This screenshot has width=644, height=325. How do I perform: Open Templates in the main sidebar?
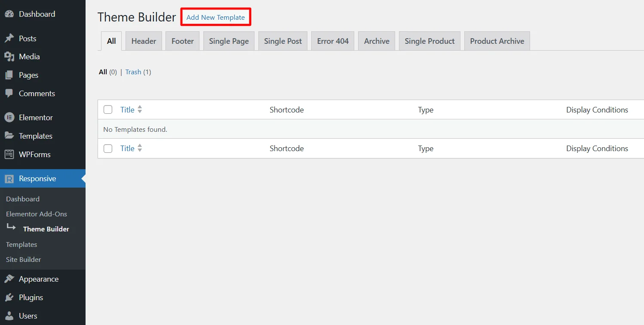point(36,136)
